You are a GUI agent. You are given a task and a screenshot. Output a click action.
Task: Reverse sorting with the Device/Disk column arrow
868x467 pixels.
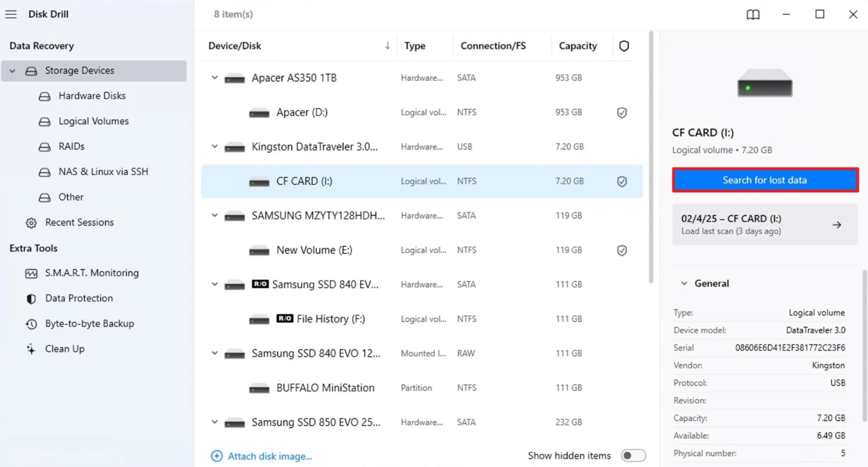(x=387, y=45)
